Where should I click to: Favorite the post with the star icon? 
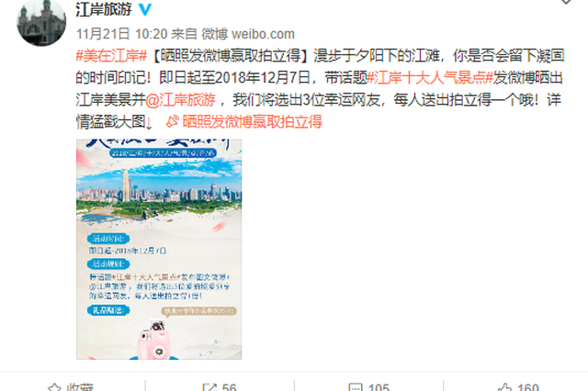pyautogui.click(x=55, y=387)
